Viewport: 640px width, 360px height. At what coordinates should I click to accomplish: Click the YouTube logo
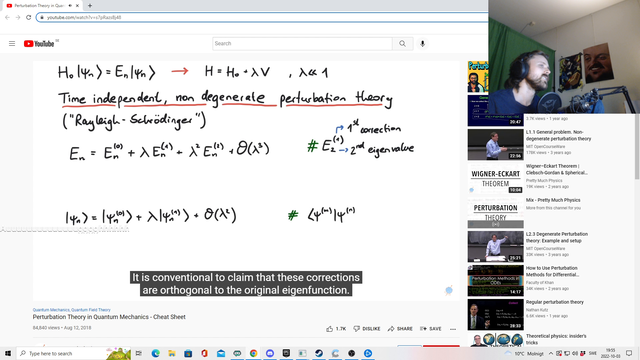39,44
